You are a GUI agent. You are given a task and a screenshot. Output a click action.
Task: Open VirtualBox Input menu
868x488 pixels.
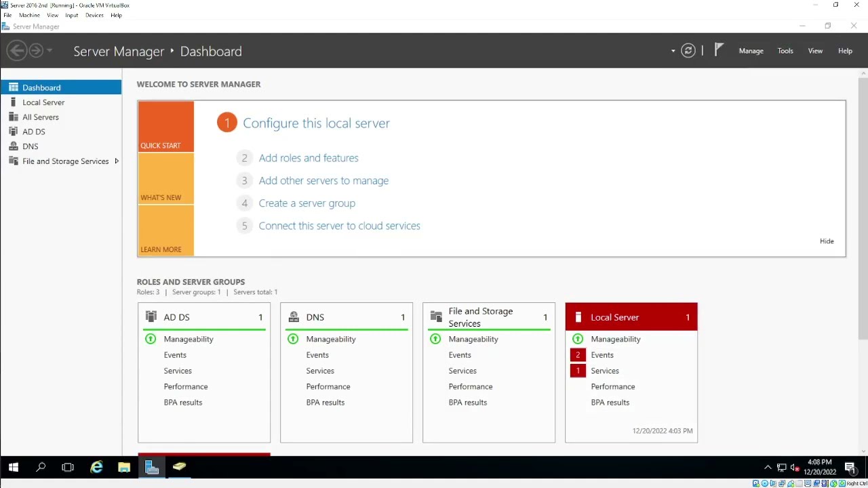click(71, 15)
